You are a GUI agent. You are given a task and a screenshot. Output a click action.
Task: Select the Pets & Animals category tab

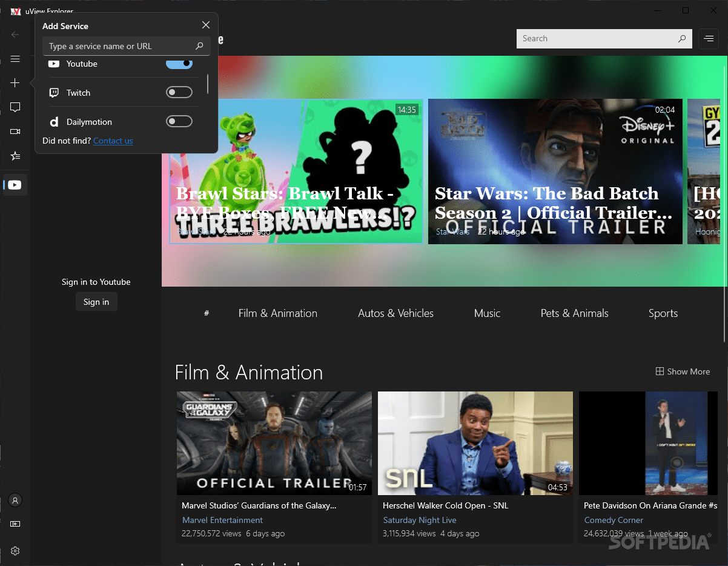point(574,313)
